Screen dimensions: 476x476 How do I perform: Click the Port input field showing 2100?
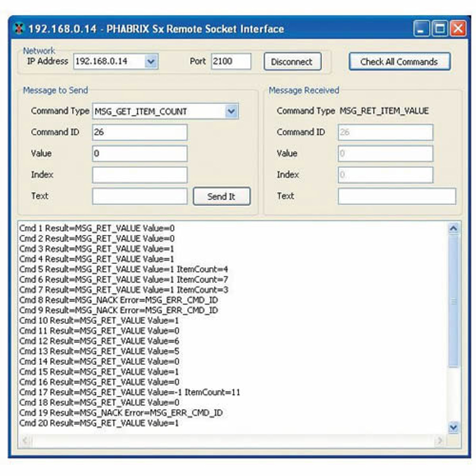click(x=231, y=61)
